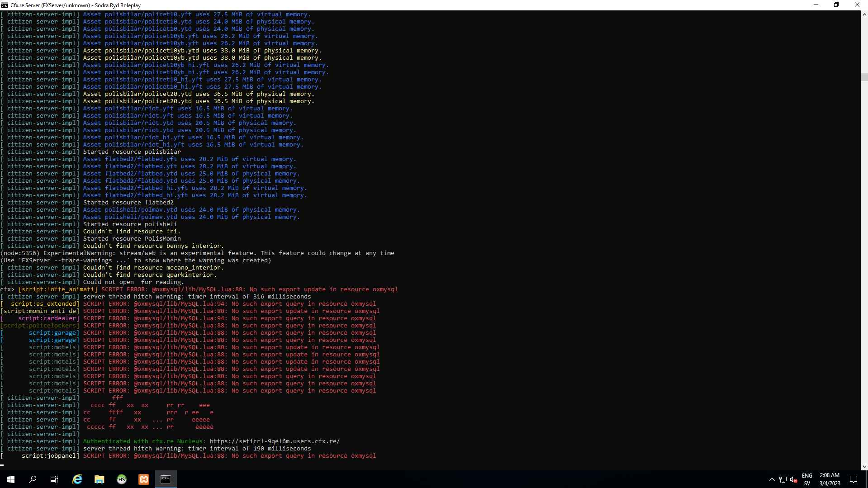The height and width of the screenshot is (488, 868).
Task: Expand hidden tray icons with the chevron
Action: coord(772,479)
